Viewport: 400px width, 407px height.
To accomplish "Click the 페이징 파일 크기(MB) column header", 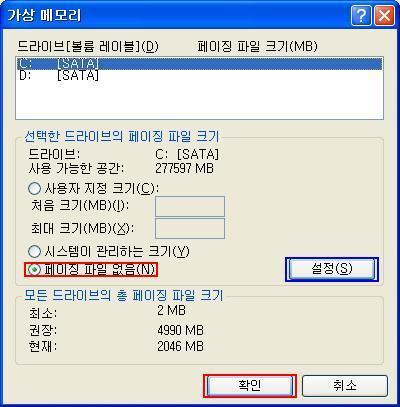I will [x=257, y=46].
